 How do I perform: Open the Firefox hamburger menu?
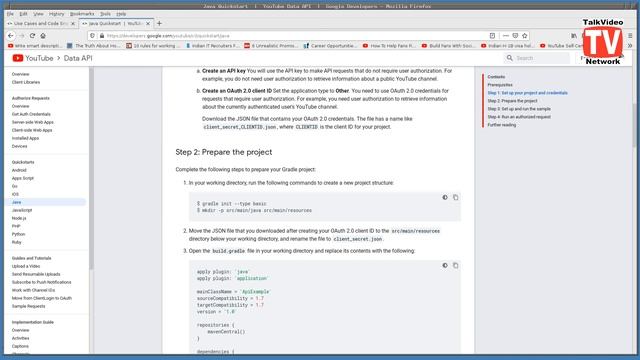coord(630,36)
